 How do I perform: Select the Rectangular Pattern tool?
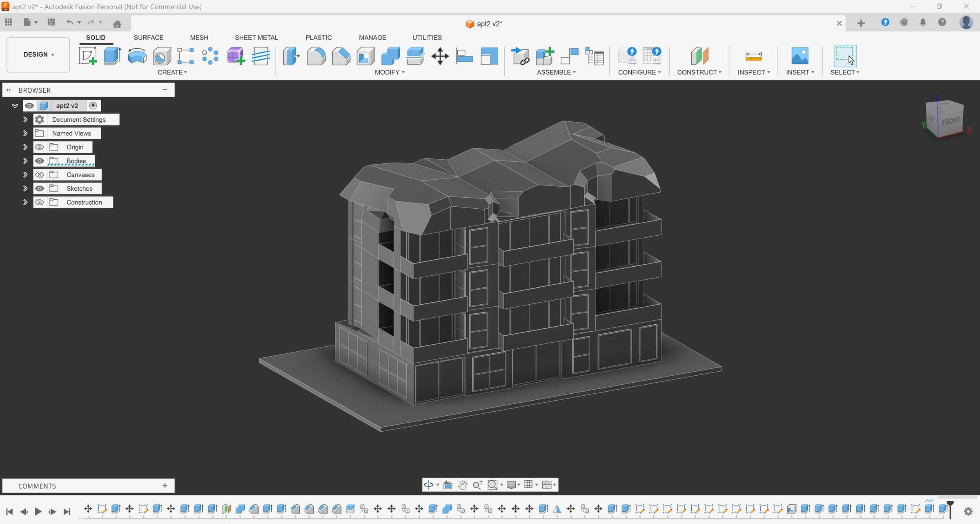[x=185, y=56]
